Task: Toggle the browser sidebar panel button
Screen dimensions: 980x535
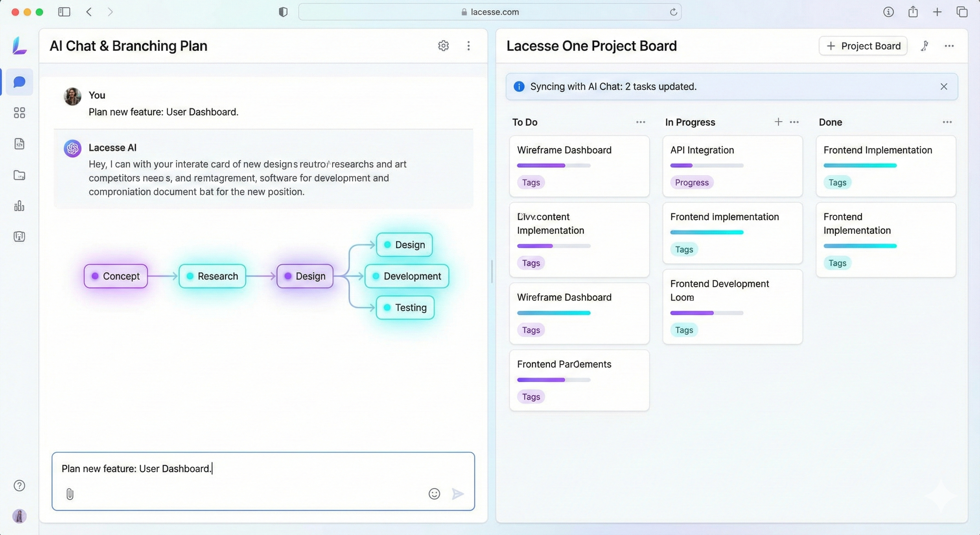Action: (x=64, y=12)
